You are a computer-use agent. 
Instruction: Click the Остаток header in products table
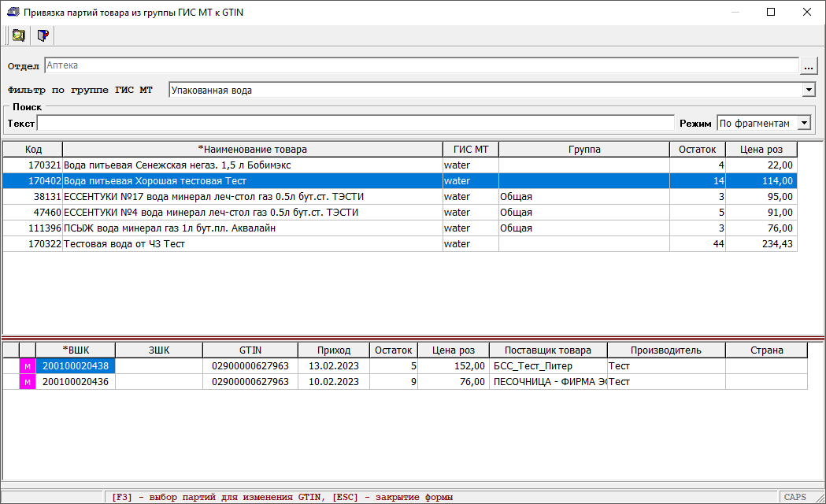click(698, 150)
